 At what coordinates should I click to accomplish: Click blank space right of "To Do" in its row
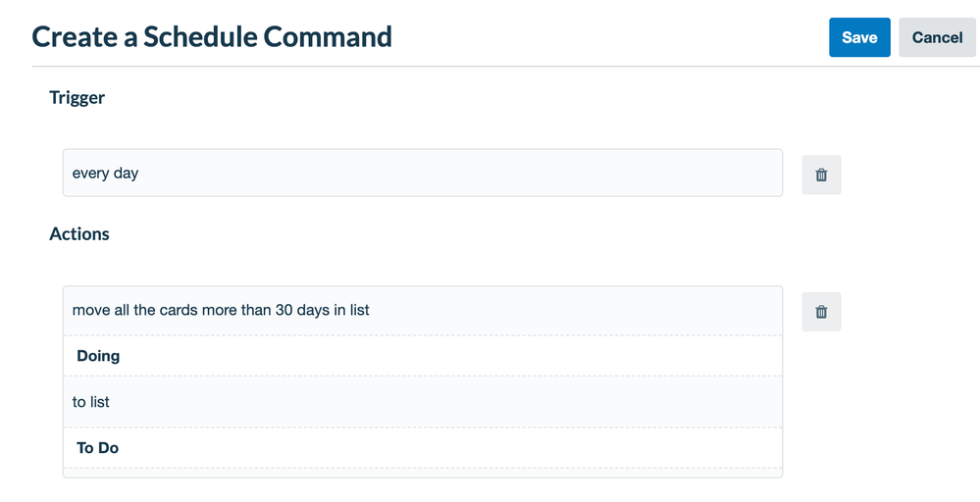[450, 448]
